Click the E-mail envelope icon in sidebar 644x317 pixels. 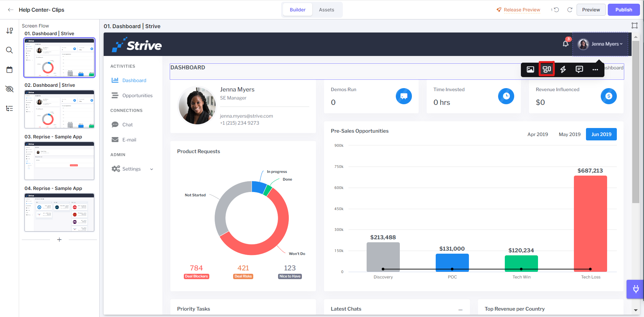point(115,140)
